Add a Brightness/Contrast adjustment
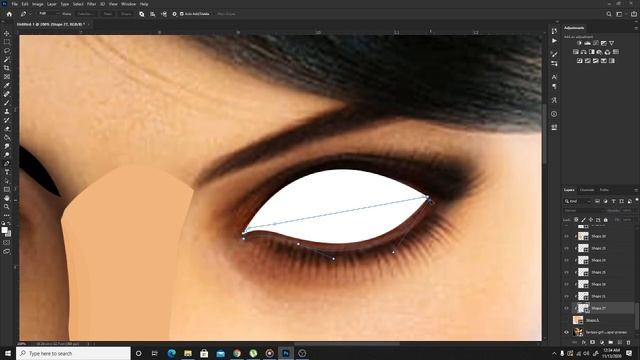640x360 pixels. click(x=579, y=43)
